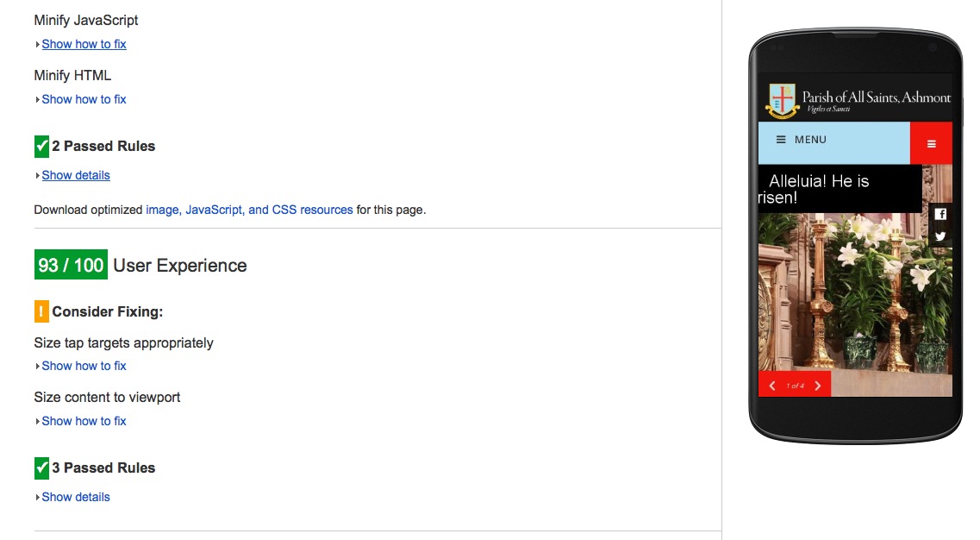The height and width of the screenshot is (540, 980).
Task: Click green checkmark beside 3 Passed Rules
Action: click(x=41, y=468)
